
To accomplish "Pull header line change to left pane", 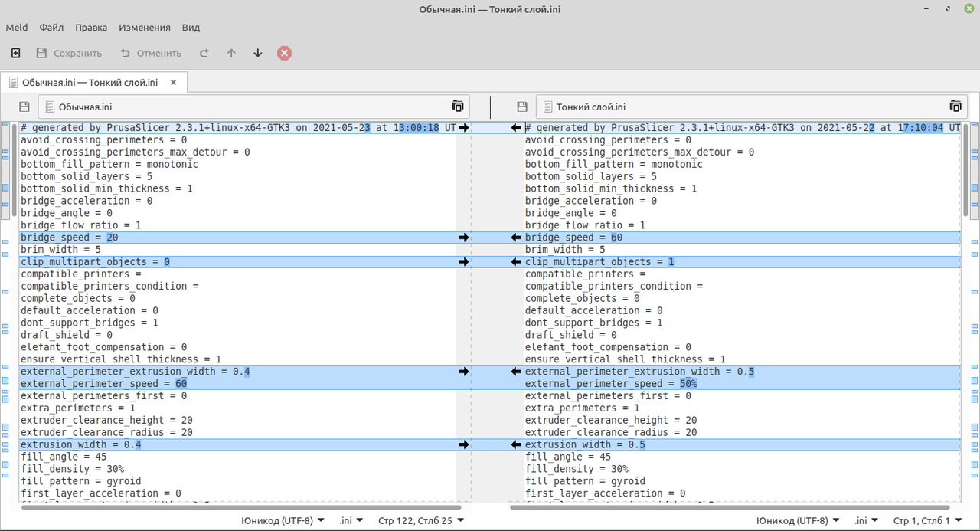I will click(x=516, y=128).
